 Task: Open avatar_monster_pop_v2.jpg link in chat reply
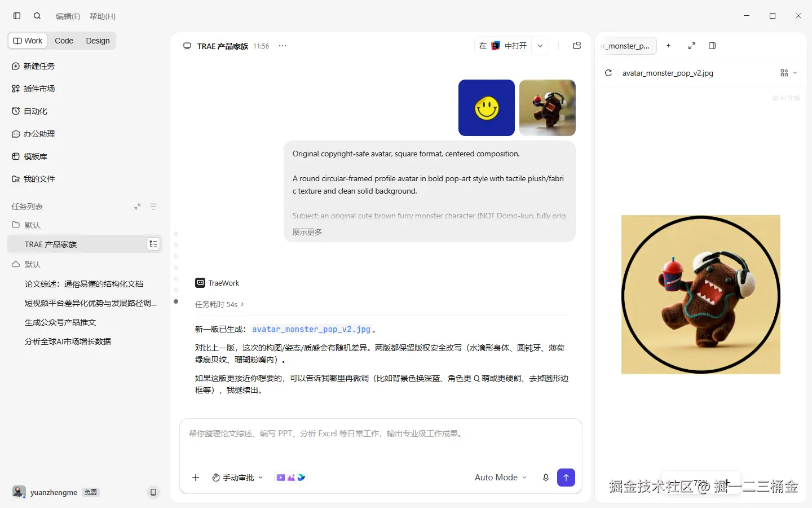(311, 329)
